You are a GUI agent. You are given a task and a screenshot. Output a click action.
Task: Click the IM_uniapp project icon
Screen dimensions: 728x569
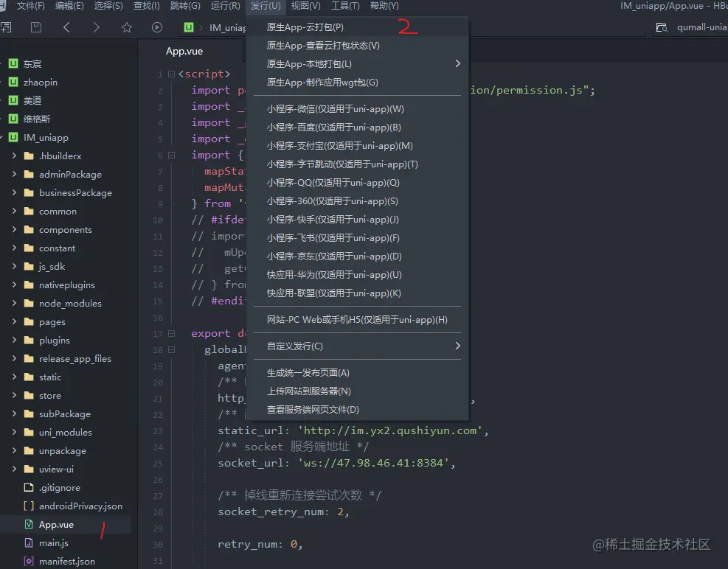13,137
